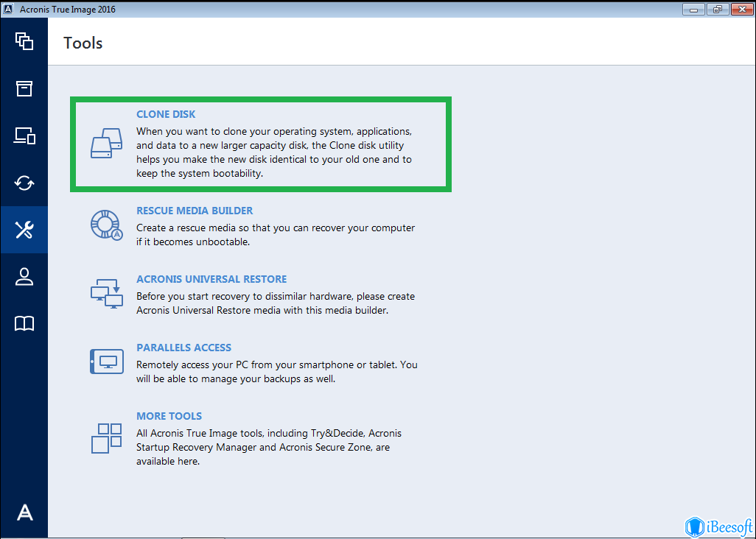Open the RESCUE MEDIA BUILDER link
Viewport: 756px width, 539px height.
(x=195, y=211)
